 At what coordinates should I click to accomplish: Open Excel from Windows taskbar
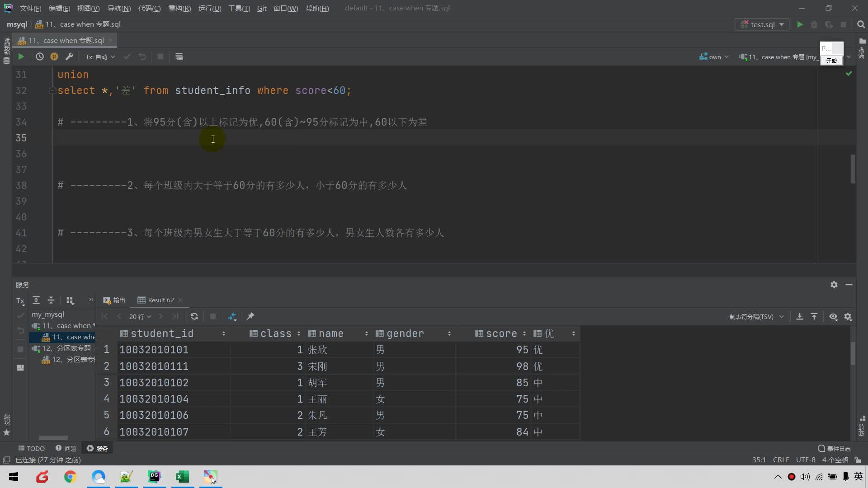(183, 476)
